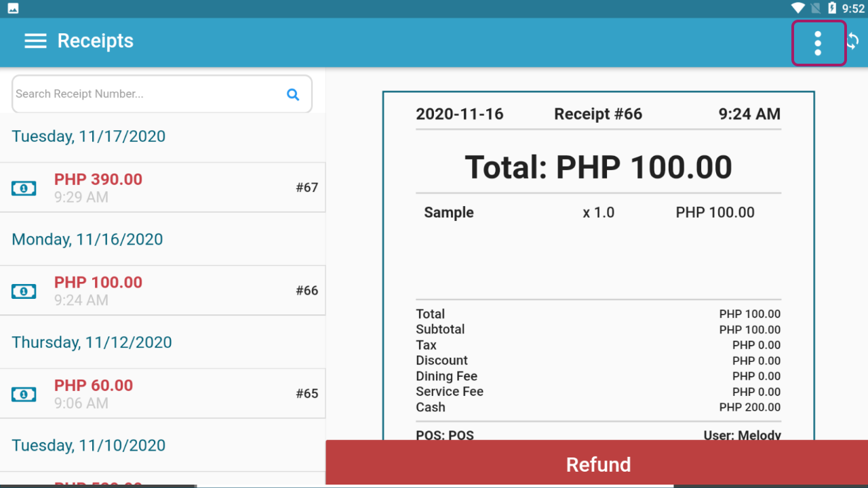Viewport: 868px width, 488px height.
Task: Click the POS: POS text
Action: point(445,435)
